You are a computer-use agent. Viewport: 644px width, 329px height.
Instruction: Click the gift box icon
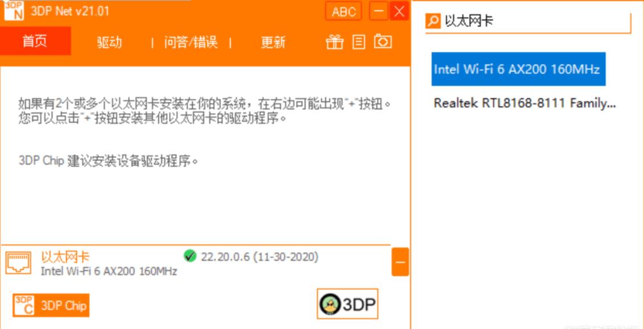coord(335,42)
